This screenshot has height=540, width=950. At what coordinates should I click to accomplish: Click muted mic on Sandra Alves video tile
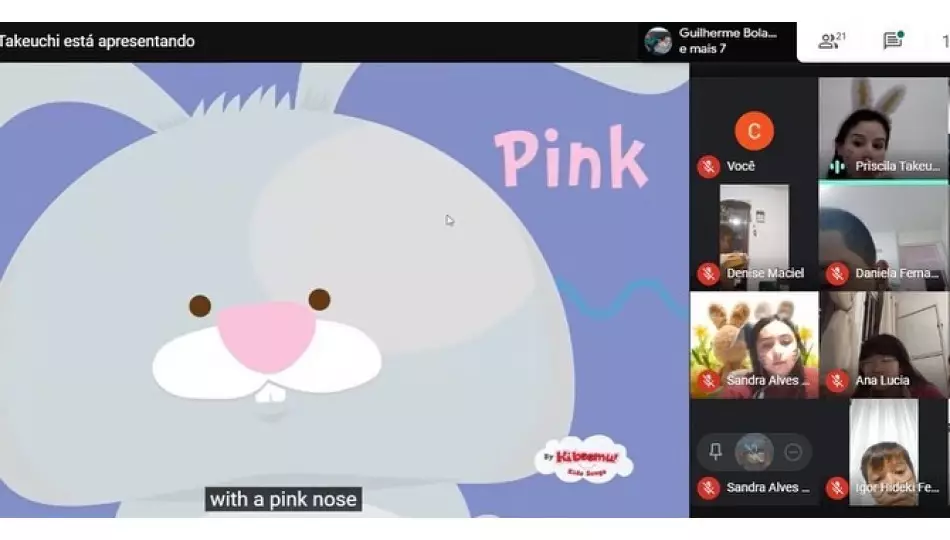click(x=708, y=381)
